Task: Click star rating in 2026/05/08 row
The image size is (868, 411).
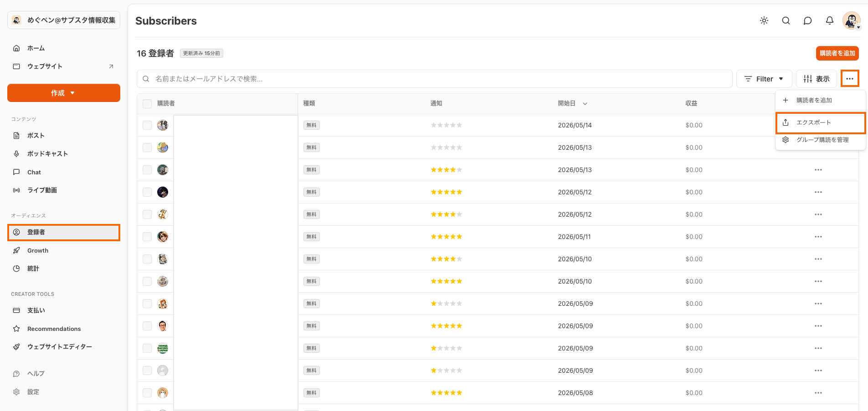Action: pos(447,393)
